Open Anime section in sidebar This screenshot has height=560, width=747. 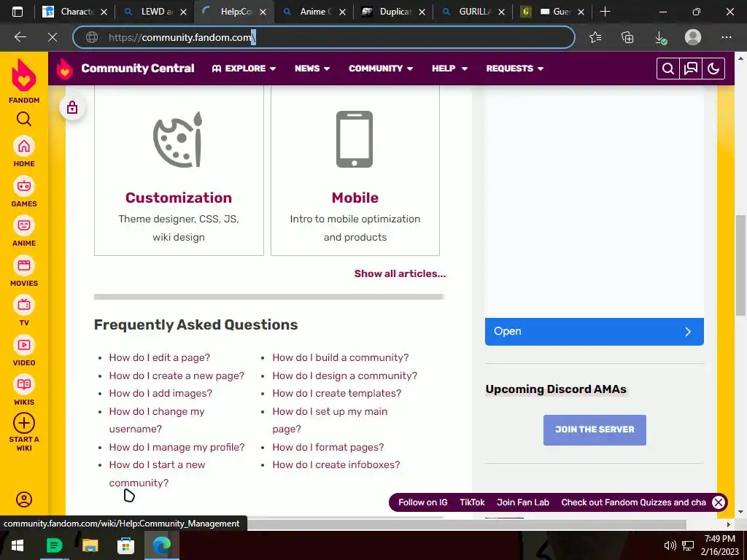tap(24, 231)
